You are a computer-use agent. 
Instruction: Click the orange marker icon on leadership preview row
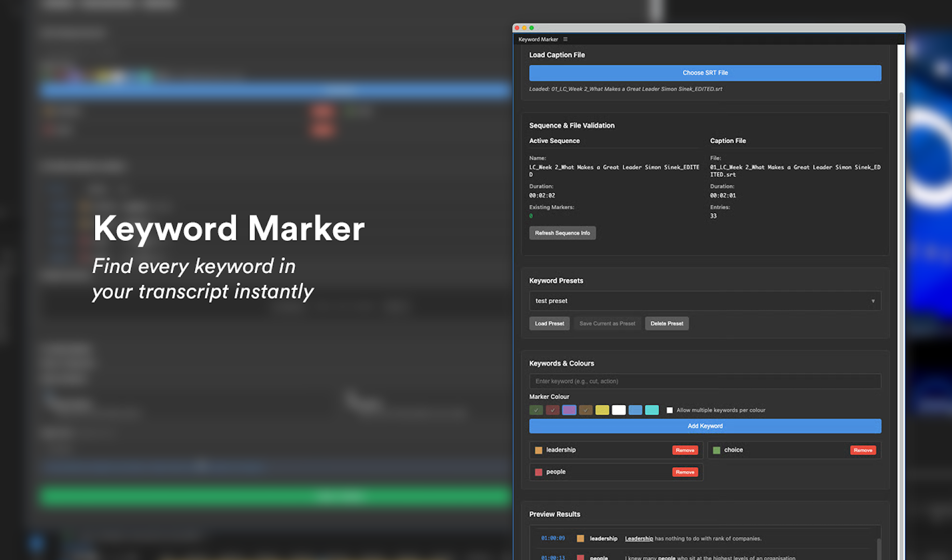point(580,538)
